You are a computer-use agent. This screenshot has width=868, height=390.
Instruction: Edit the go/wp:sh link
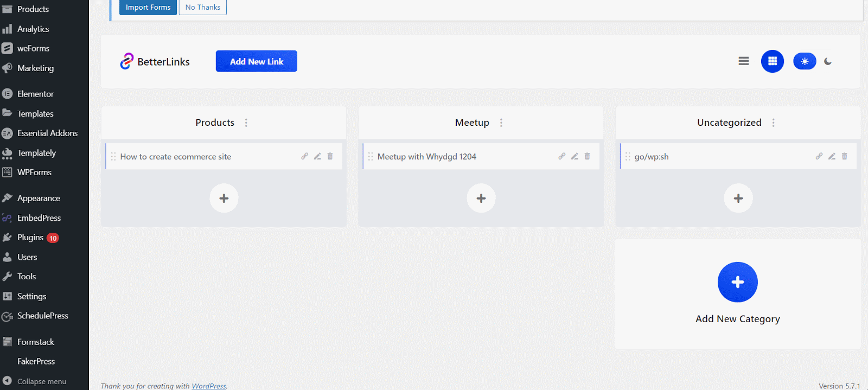[832, 156]
